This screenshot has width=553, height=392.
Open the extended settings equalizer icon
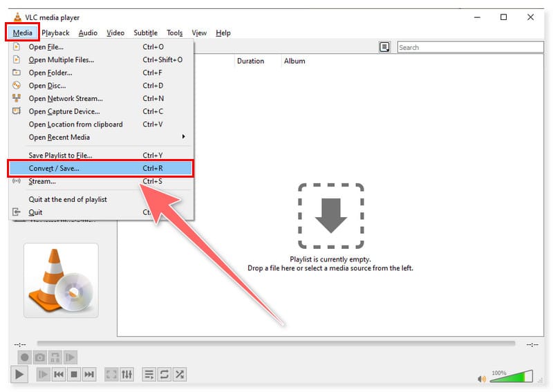pos(126,374)
